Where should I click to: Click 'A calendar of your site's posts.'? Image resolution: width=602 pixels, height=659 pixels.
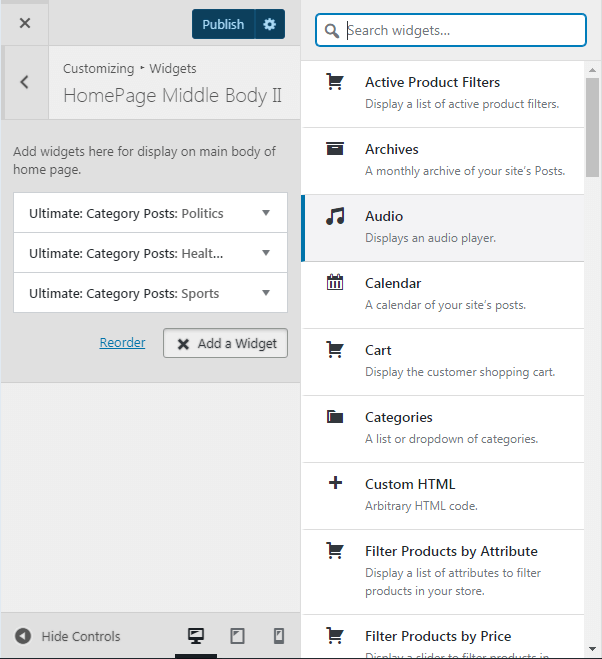pyautogui.click(x=445, y=305)
